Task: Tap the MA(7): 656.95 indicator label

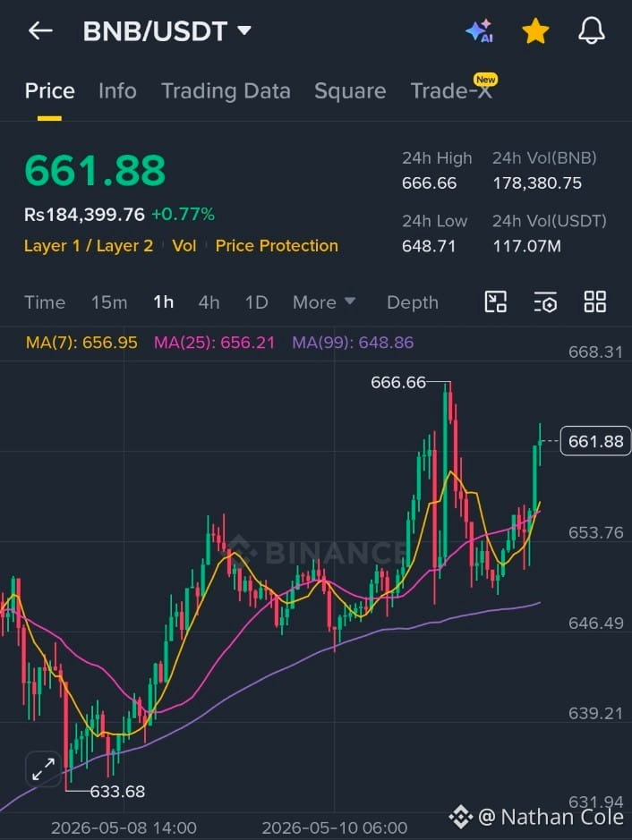Action: coord(81,343)
